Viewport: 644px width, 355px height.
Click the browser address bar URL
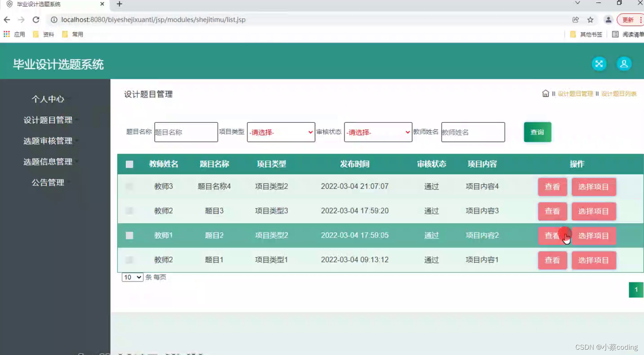(x=153, y=20)
